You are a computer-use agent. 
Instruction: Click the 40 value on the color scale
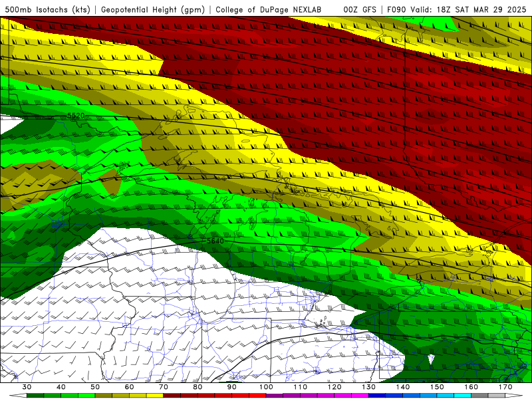pyautogui.click(x=61, y=387)
